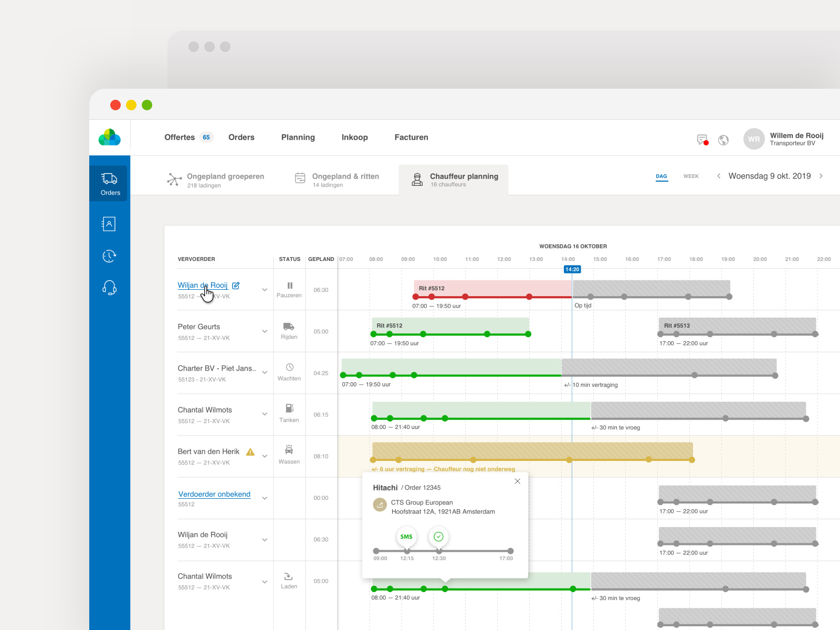
Task: Click the Laden status icon for Chantal Wilmots
Action: pyautogui.click(x=289, y=576)
